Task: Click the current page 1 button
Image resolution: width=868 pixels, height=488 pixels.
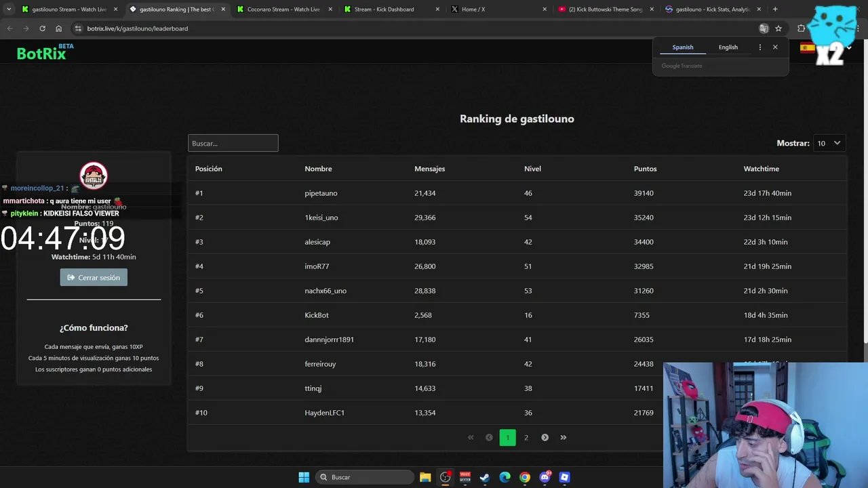Action: 507,438
